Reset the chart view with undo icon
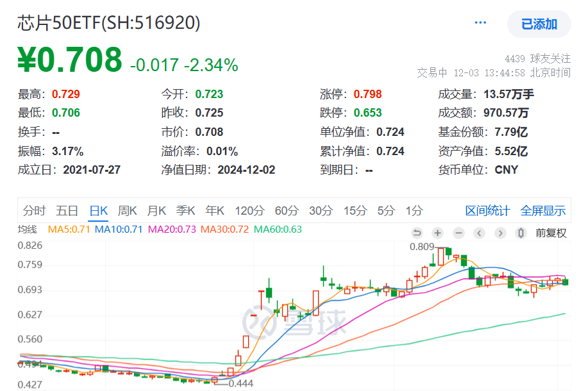Screen dimensions: 588x391 (417, 233)
